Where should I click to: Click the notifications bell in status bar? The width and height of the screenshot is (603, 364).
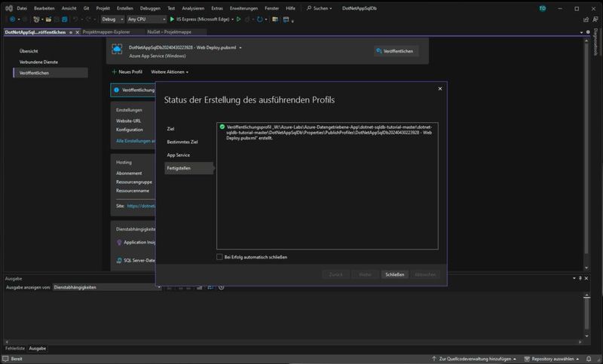[589, 359]
